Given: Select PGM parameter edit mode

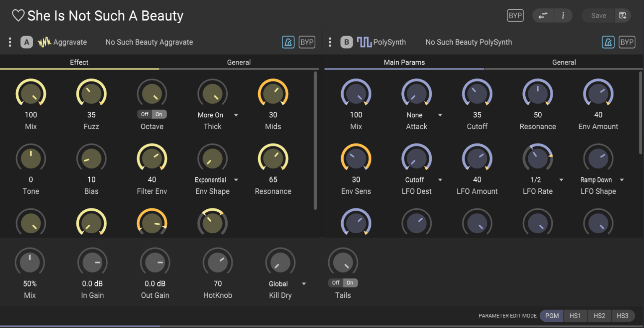Looking at the screenshot, I should click(x=552, y=316).
